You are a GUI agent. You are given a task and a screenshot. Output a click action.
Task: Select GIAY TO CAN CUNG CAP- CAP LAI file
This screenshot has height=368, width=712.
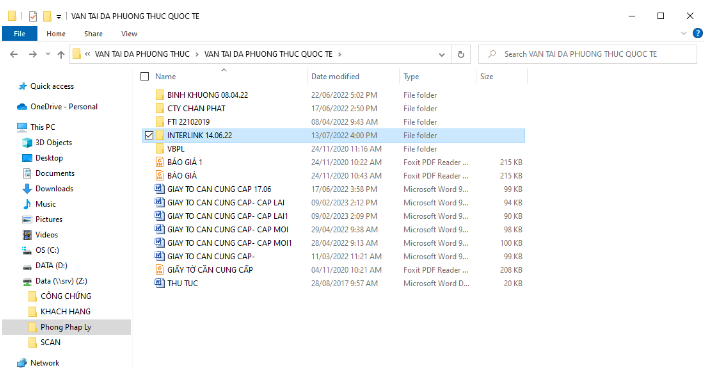tap(226, 202)
